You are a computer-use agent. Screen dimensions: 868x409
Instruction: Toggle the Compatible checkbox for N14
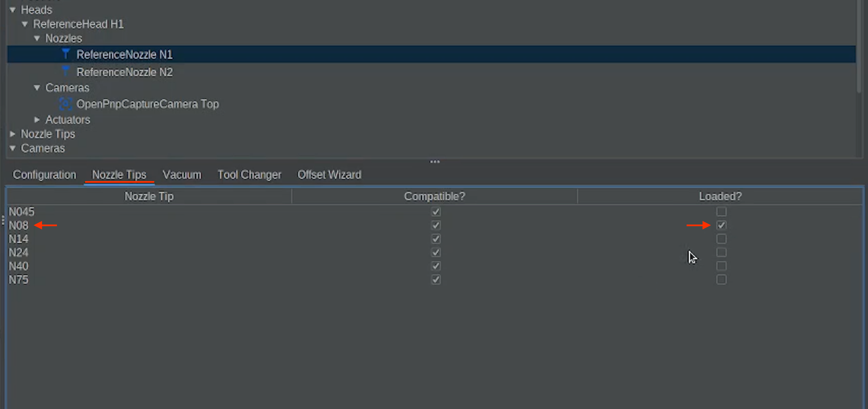pos(436,239)
